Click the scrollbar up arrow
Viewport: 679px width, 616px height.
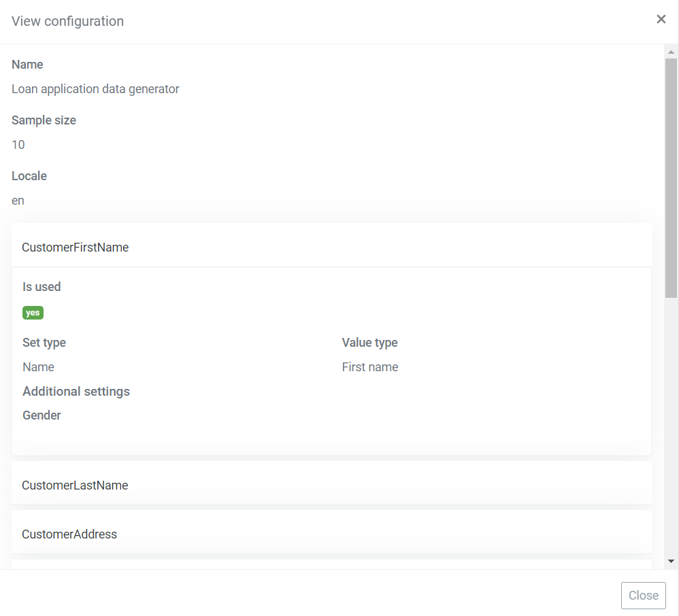(x=671, y=52)
